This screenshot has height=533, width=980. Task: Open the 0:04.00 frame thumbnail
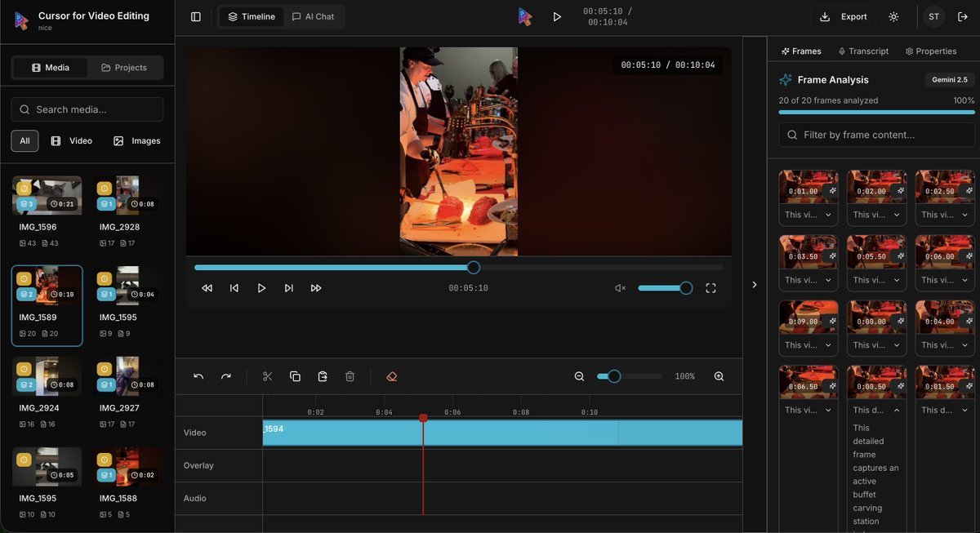pos(945,318)
